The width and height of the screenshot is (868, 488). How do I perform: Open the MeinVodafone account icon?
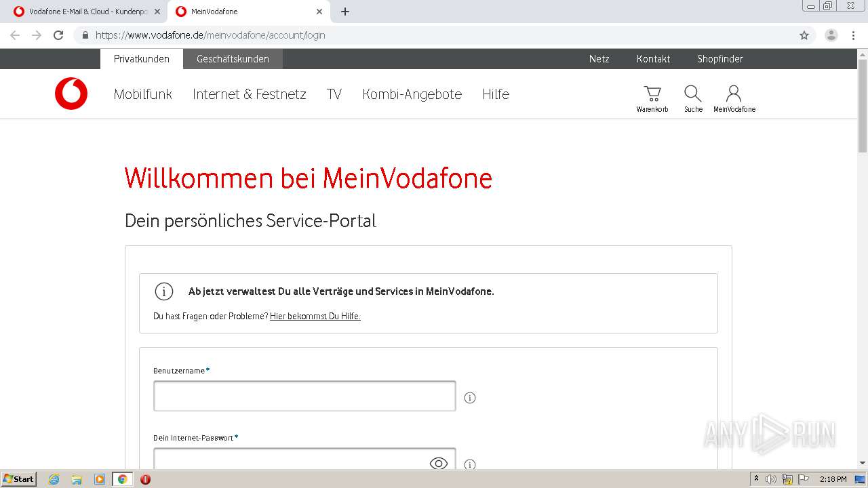click(734, 98)
